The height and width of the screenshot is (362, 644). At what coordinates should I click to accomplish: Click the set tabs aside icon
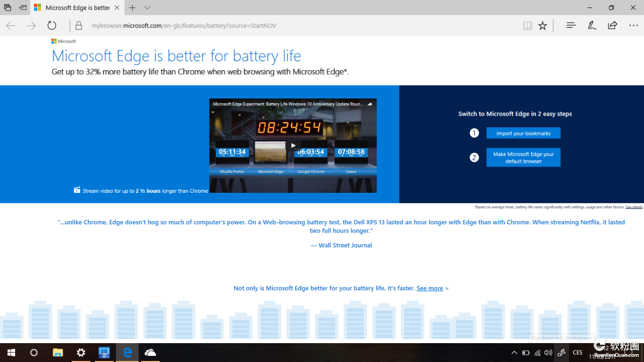click(23, 8)
